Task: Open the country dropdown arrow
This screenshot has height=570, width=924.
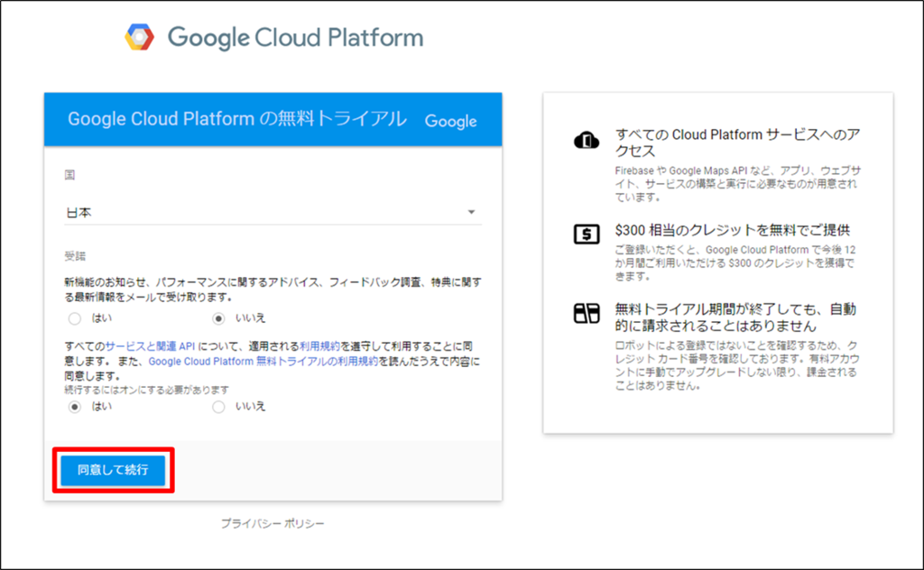Action: click(x=471, y=213)
